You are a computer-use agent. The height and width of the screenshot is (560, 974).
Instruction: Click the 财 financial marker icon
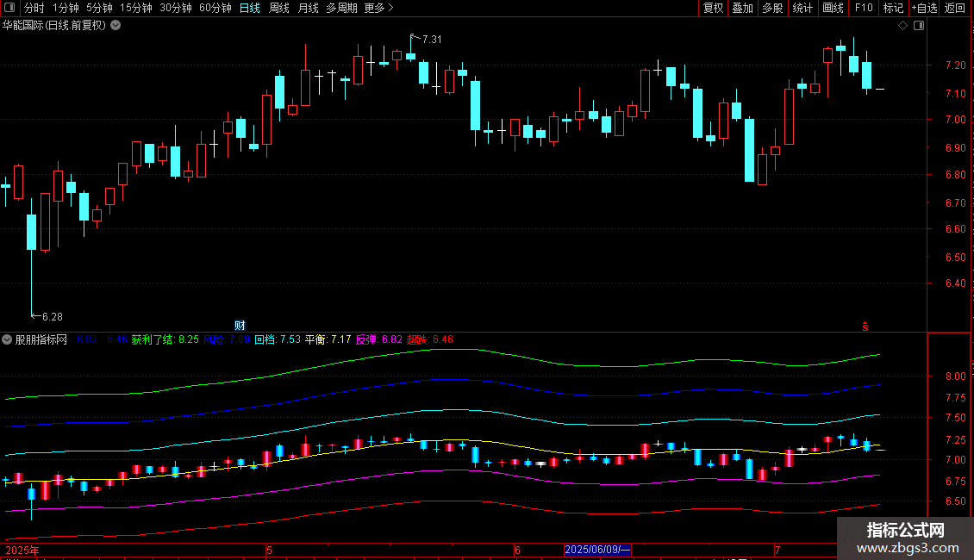click(x=240, y=326)
